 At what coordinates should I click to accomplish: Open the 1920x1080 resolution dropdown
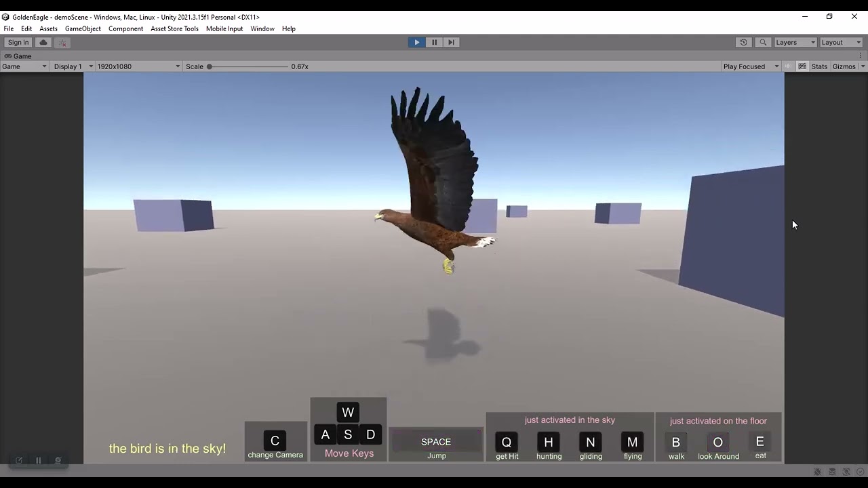point(138,66)
